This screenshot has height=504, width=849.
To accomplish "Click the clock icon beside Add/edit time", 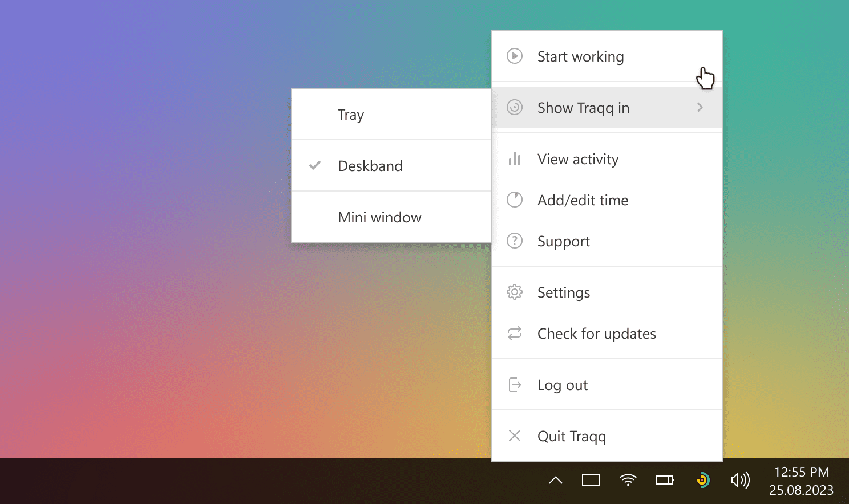I will pos(515,200).
